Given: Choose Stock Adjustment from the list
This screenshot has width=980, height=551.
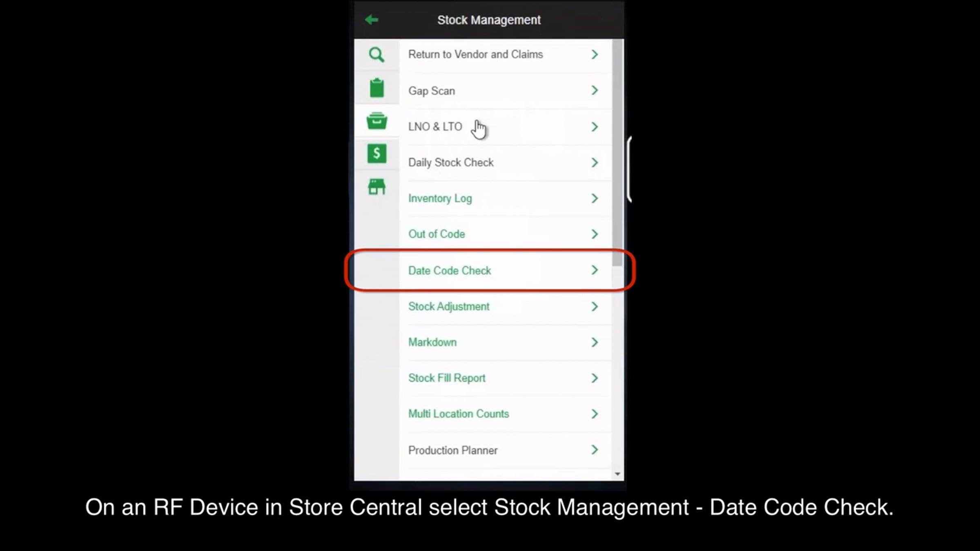Looking at the screenshot, I should click(448, 307).
